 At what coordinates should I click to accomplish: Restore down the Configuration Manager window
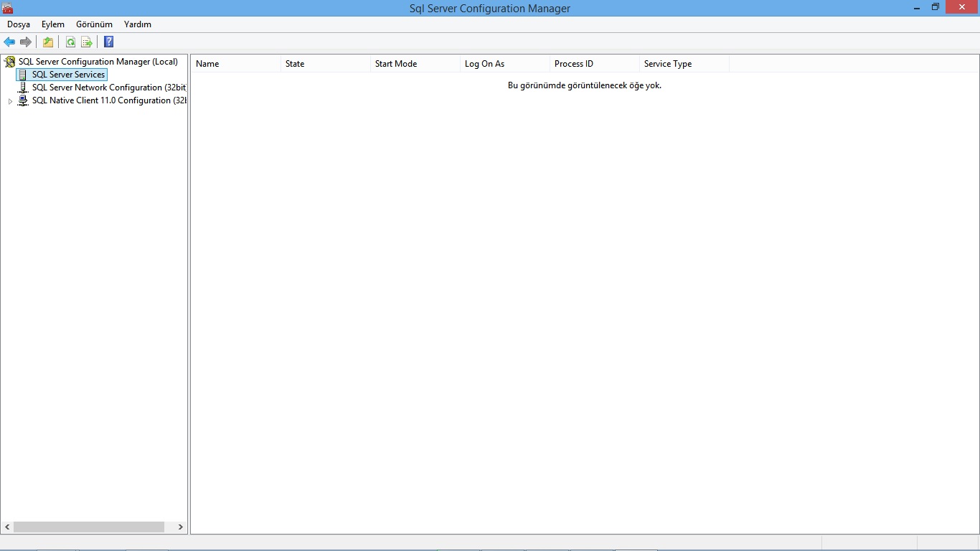[936, 7]
